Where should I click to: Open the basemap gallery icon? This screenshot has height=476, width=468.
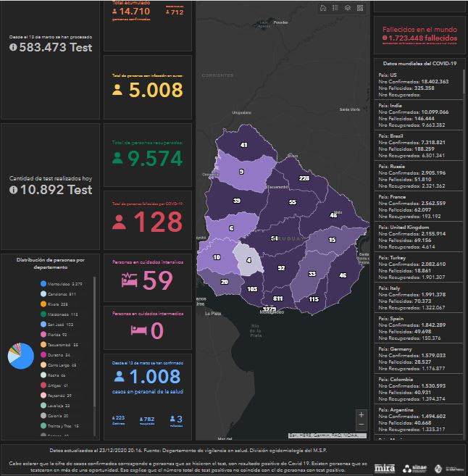coord(360,8)
